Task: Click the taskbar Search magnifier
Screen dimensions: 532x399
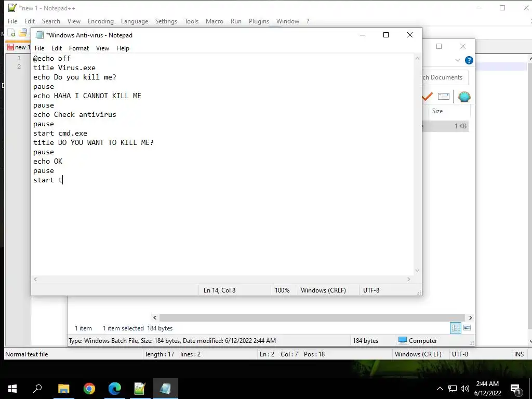Action: [x=37, y=388]
